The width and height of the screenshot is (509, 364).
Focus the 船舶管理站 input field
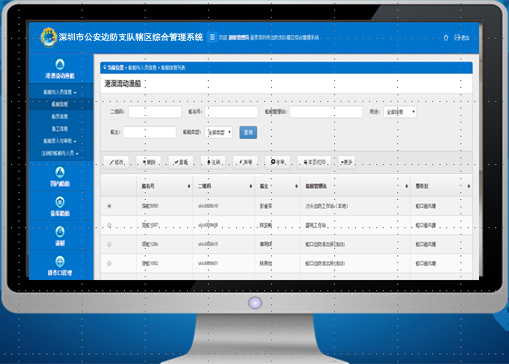click(x=326, y=112)
